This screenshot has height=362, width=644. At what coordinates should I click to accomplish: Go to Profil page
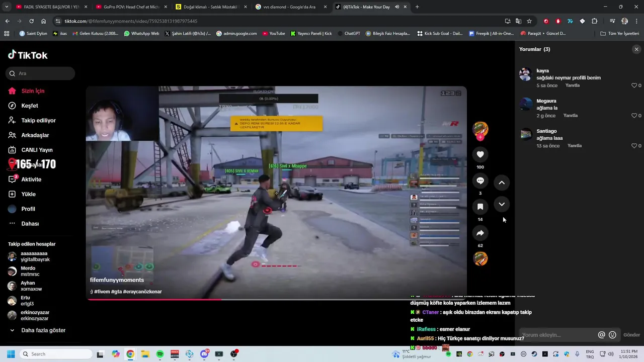coord(28,209)
